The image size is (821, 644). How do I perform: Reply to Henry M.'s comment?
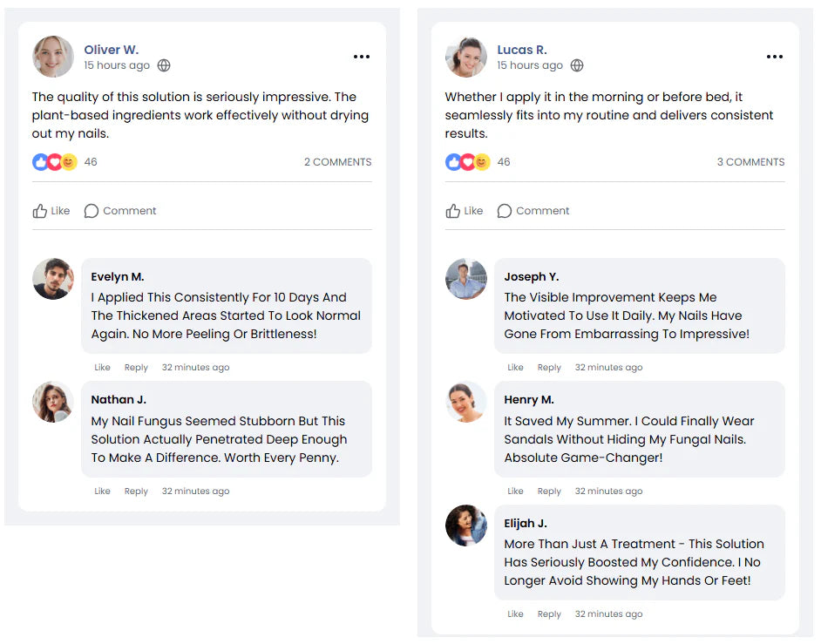549,491
